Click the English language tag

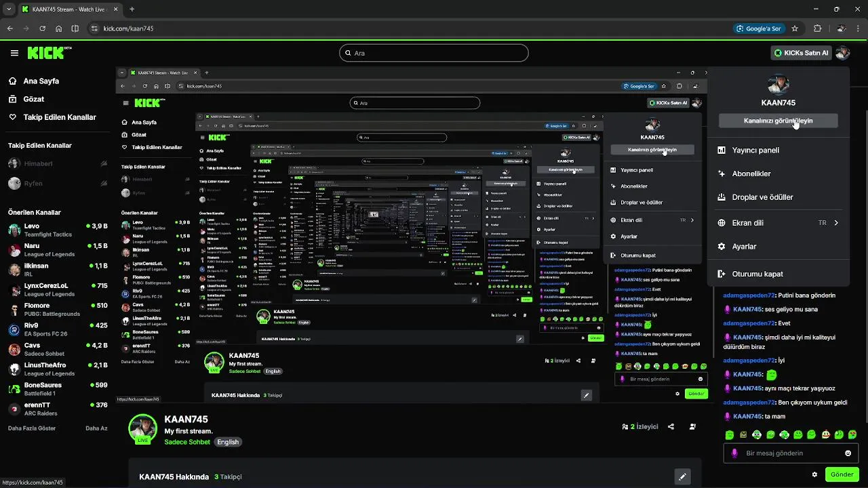(x=228, y=442)
